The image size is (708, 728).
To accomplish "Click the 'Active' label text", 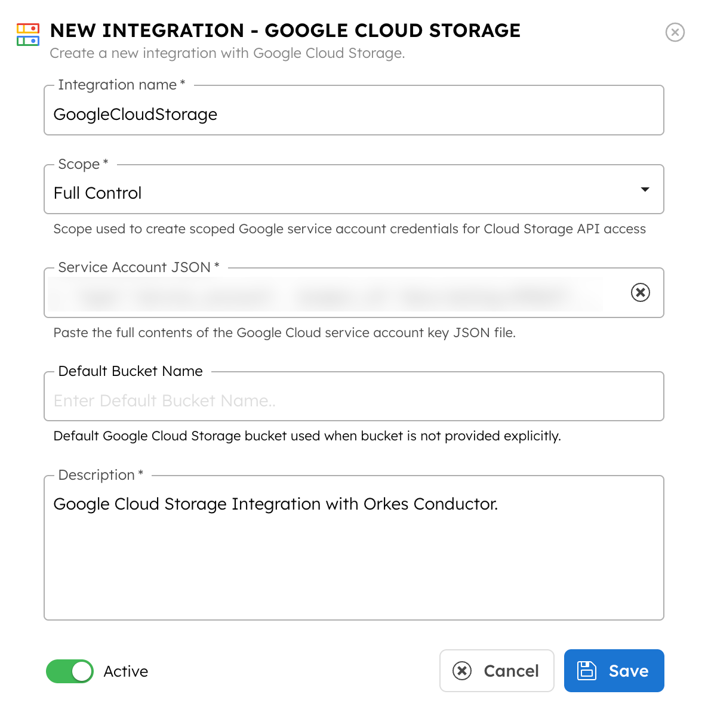I will (126, 671).
